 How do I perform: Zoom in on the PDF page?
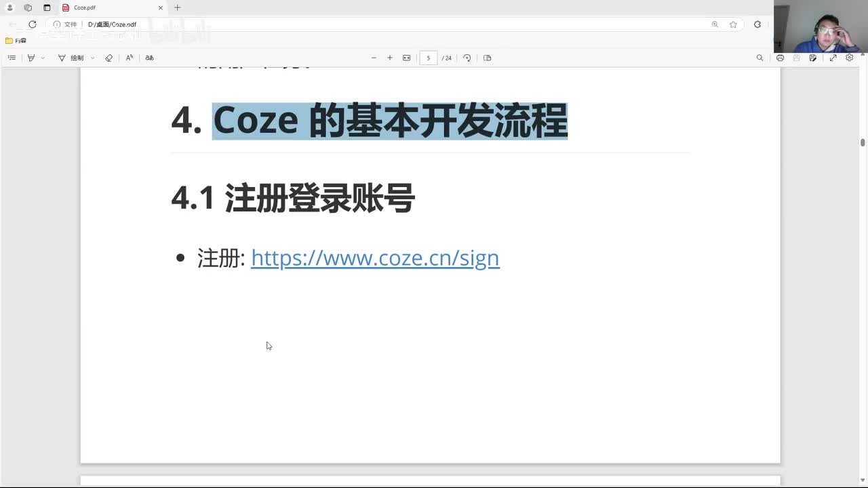tap(390, 58)
